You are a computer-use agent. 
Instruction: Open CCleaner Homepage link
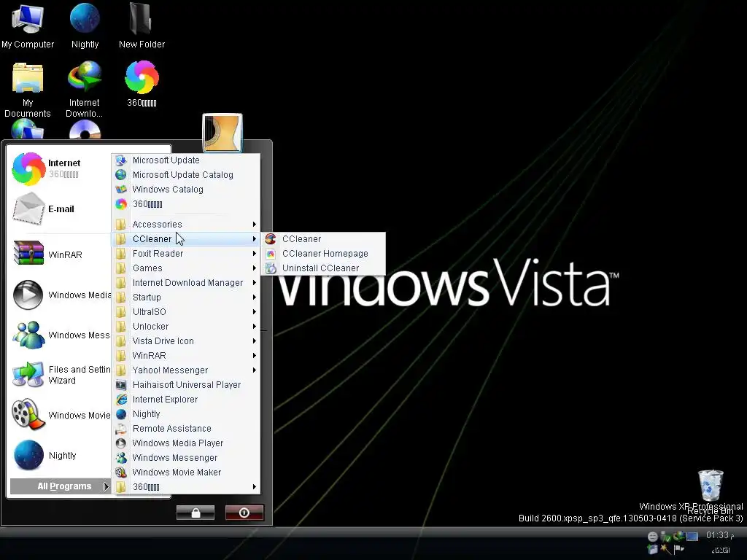point(324,254)
